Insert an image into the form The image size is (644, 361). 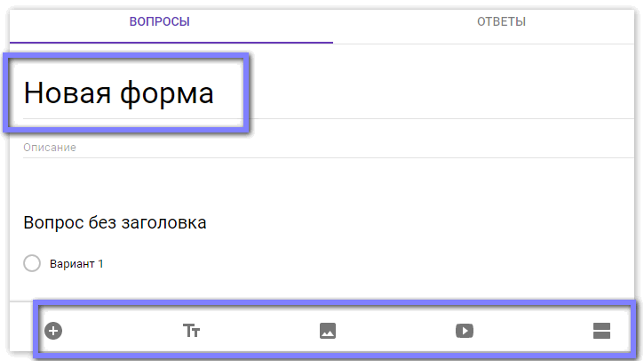[328, 331]
